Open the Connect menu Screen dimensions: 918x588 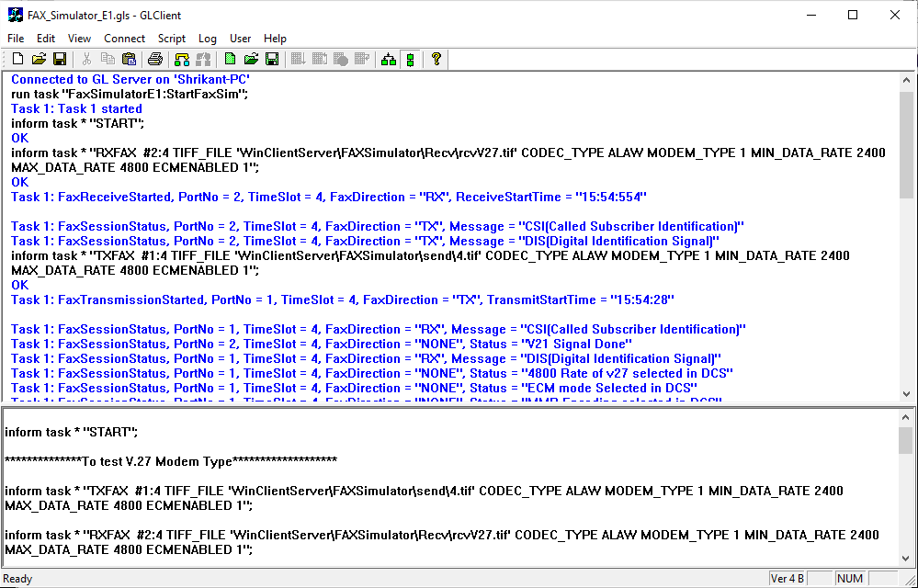coord(124,39)
